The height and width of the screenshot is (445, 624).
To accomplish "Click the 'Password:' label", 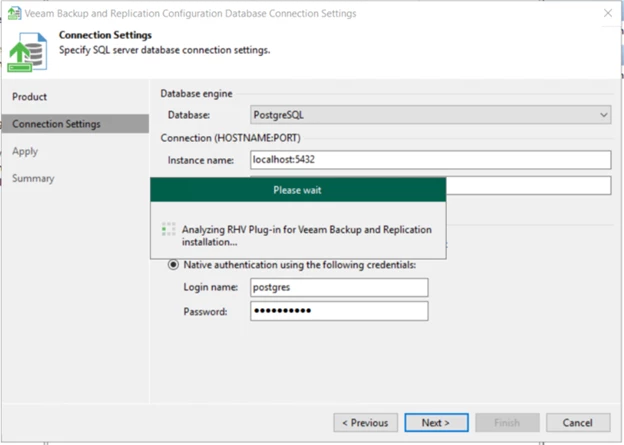I will [x=205, y=311].
